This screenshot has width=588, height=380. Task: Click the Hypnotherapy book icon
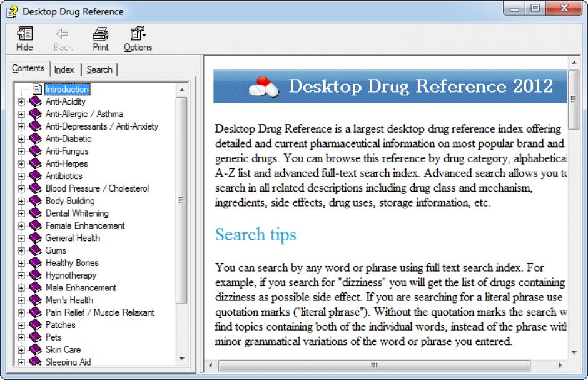tap(36, 275)
